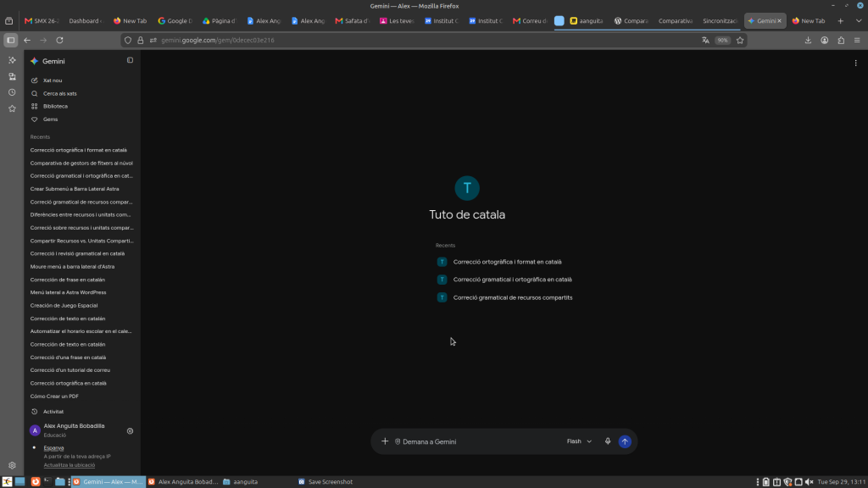Open the Firefox hamburger application menu

point(857,41)
